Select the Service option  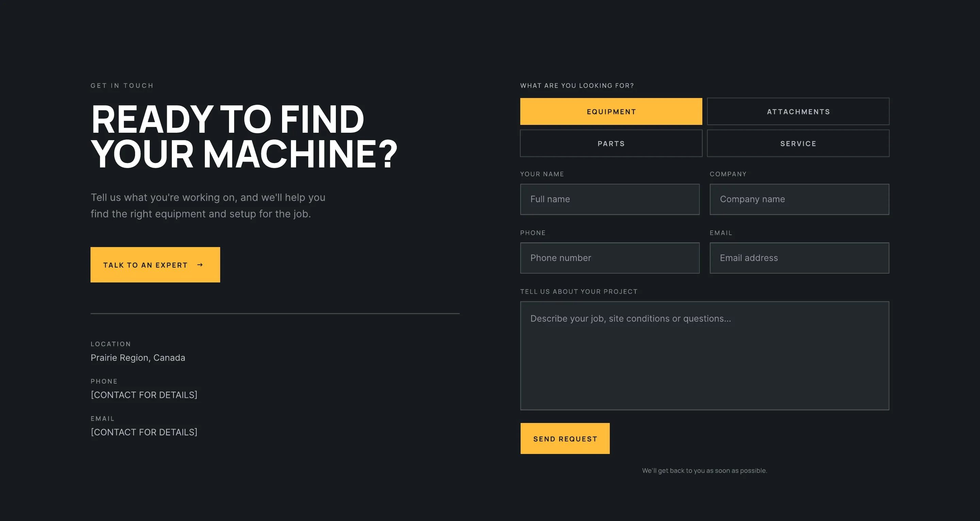[x=798, y=144]
